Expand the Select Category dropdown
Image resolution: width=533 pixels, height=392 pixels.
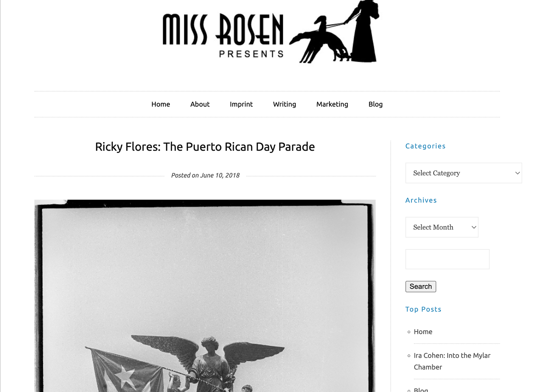(463, 173)
